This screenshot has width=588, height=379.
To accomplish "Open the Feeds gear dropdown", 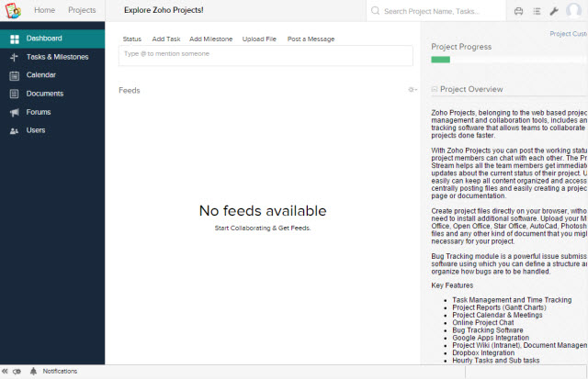I will coord(413,90).
